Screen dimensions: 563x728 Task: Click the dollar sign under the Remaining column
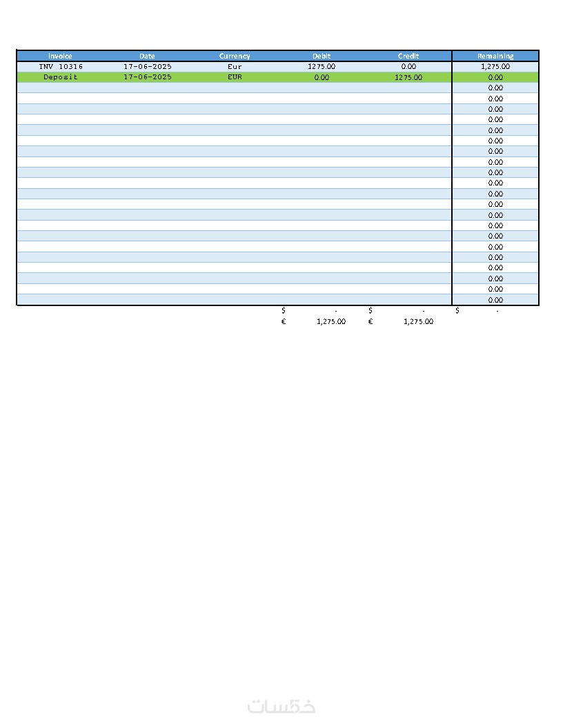click(x=457, y=310)
